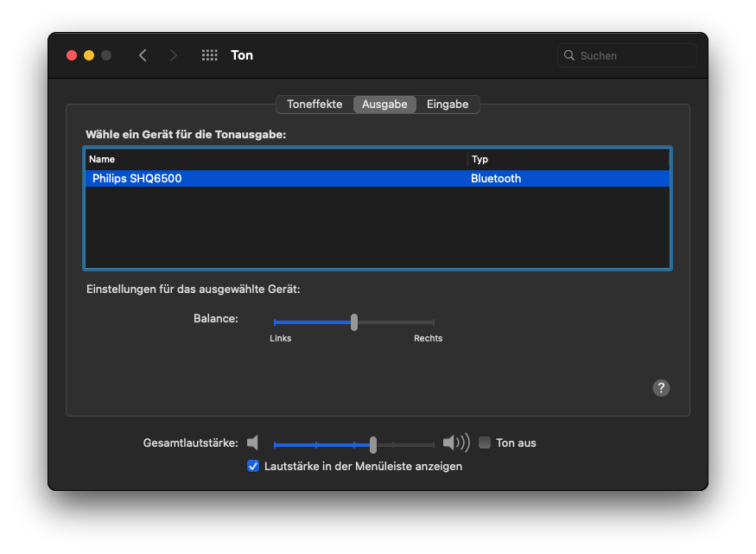The image size is (756, 554).
Task: Click the Name column header
Action: tap(276, 159)
